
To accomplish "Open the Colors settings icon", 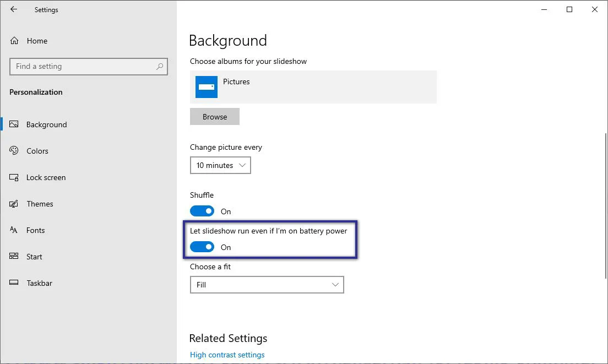I will [x=14, y=151].
